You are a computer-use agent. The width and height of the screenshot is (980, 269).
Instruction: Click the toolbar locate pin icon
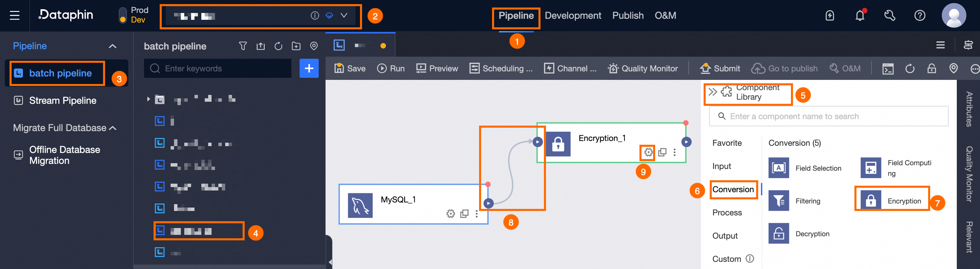point(953,69)
